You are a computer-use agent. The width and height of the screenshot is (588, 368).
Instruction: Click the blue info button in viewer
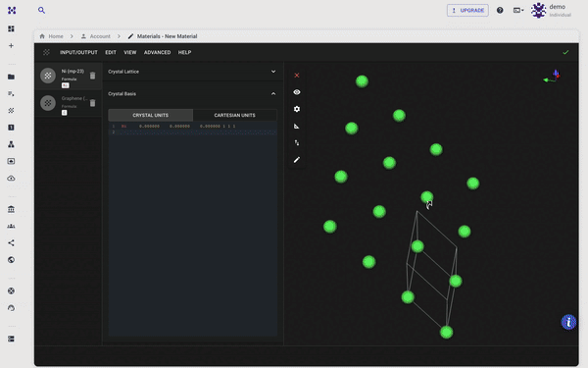(x=568, y=322)
